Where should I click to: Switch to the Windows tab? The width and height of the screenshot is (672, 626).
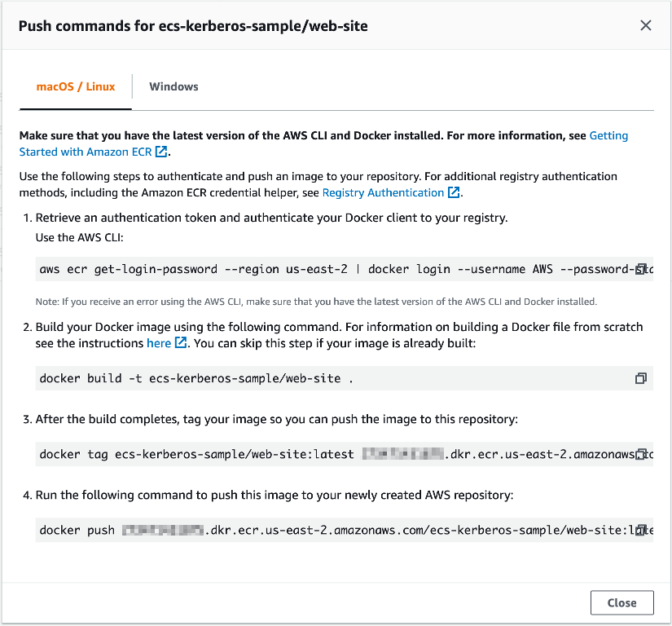click(173, 86)
